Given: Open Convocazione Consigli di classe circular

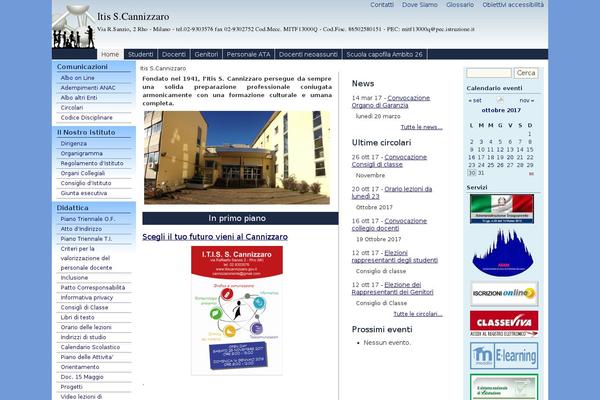Looking at the screenshot, I should click(x=389, y=161).
